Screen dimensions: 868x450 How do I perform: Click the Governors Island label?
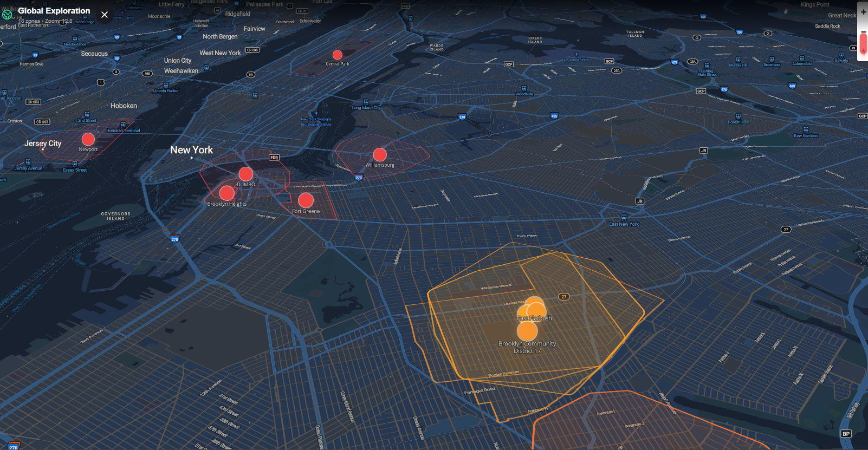(x=115, y=216)
